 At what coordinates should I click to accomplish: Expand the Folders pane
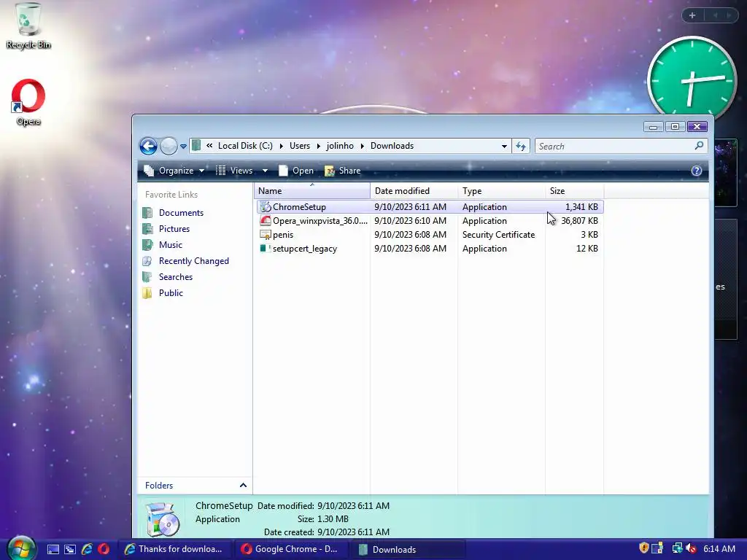click(x=243, y=485)
